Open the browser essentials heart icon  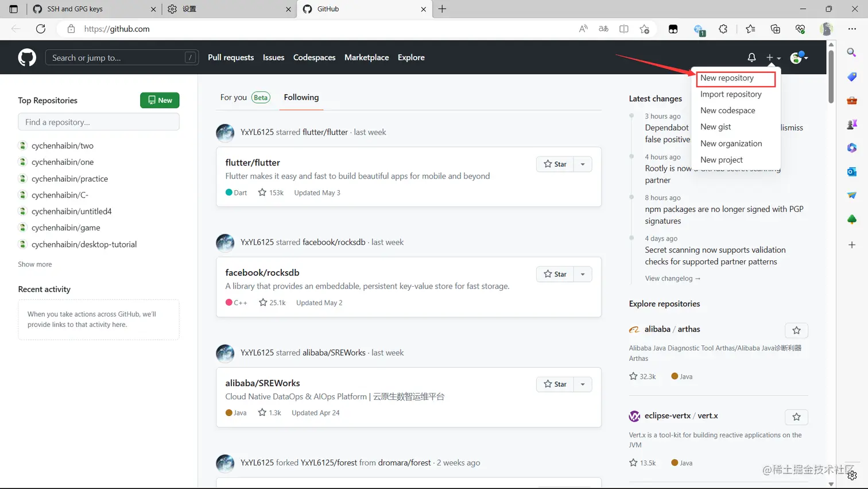coord(800,29)
